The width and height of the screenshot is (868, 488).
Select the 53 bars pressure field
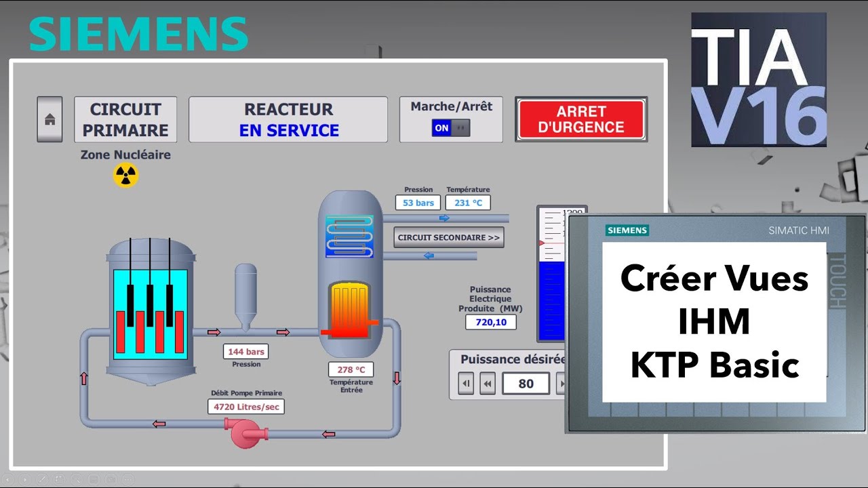tap(418, 203)
